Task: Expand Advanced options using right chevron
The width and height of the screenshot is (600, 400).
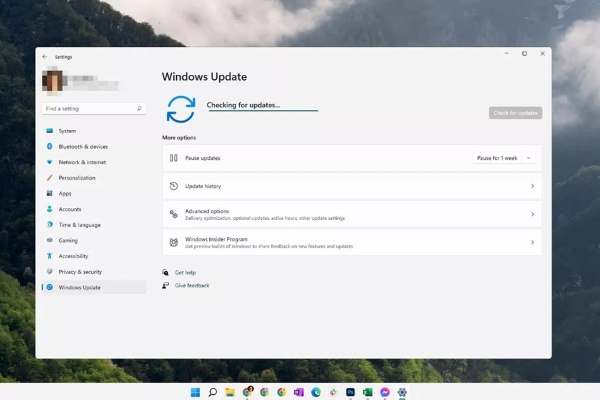Action: pyautogui.click(x=532, y=214)
